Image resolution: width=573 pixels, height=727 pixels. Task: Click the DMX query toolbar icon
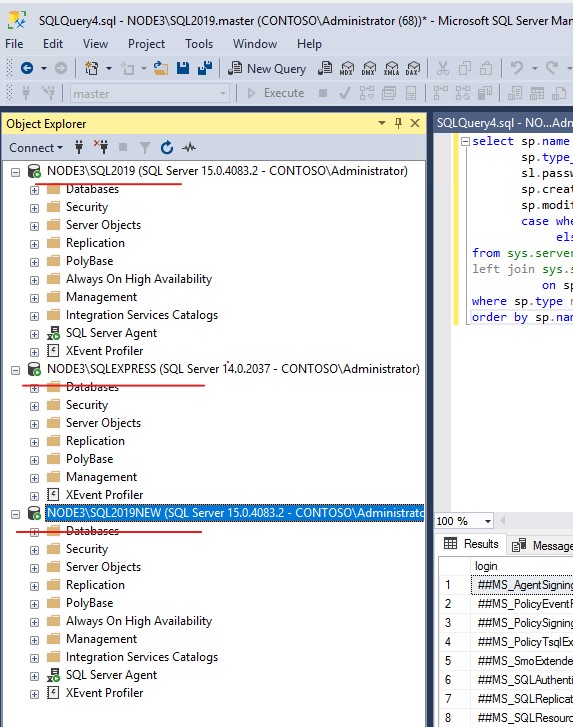point(369,69)
